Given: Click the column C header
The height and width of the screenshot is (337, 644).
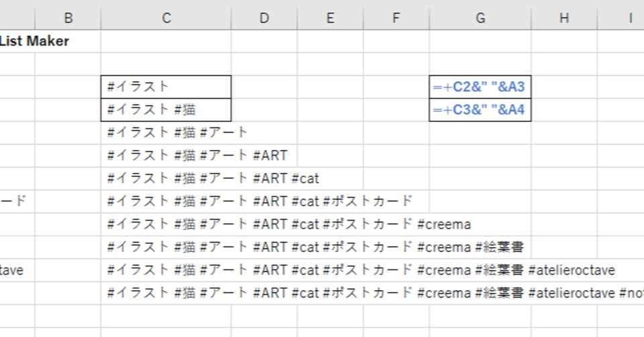Looking at the screenshot, I should pyautogui.click(x=166, y=19).
